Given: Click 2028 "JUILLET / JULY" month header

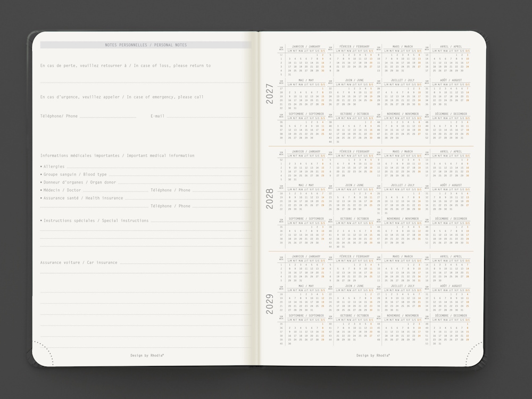Looking at the screenshot, I should tap(402, 185).
